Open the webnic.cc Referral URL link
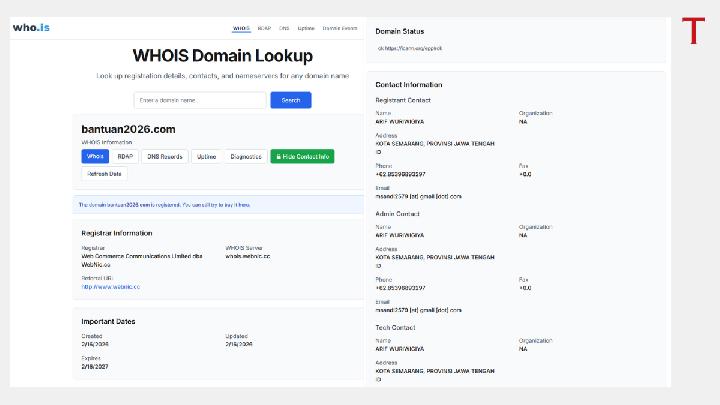 click(110, 286)
